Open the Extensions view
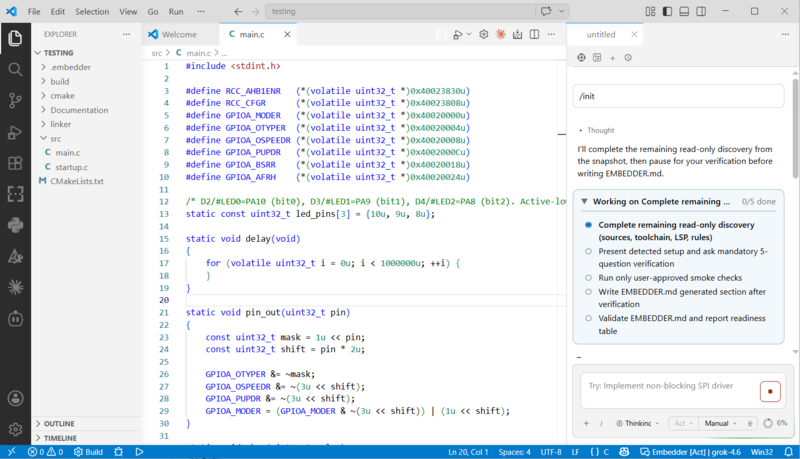 tap(15, 163)
